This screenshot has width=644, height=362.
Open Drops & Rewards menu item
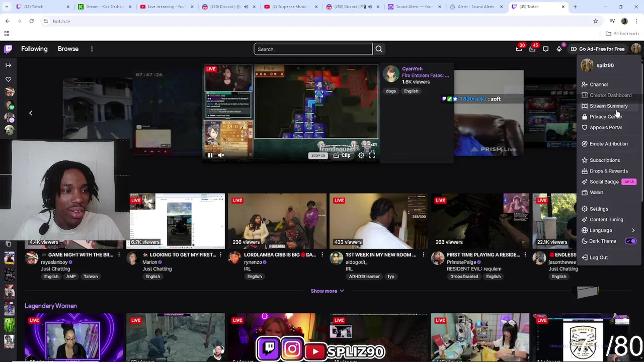point(609,171)
